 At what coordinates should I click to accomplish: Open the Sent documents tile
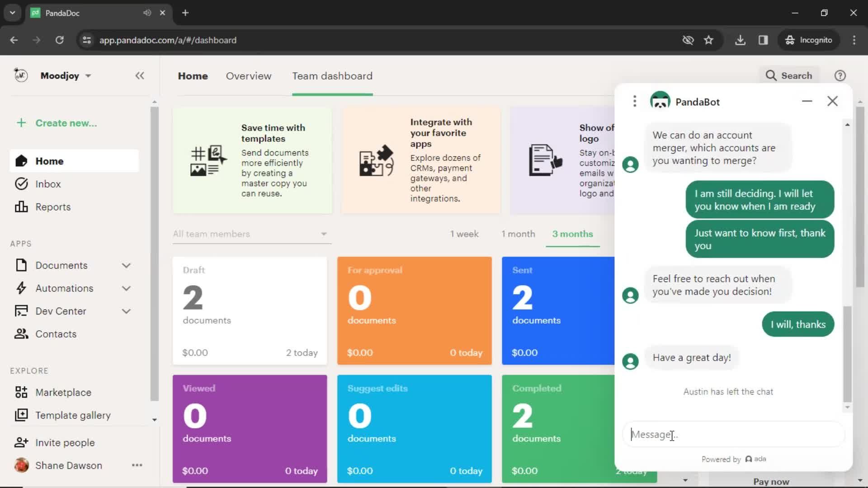tap(558, 311)
